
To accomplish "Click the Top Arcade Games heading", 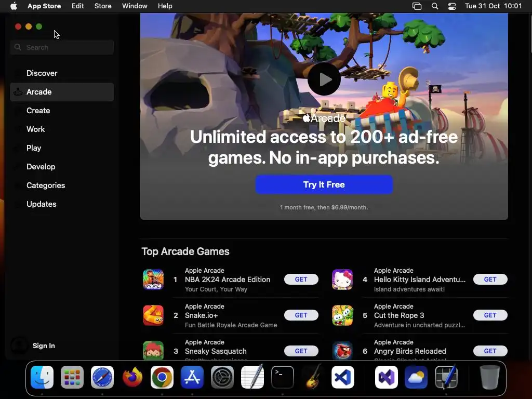I will (x=185, y=251).
